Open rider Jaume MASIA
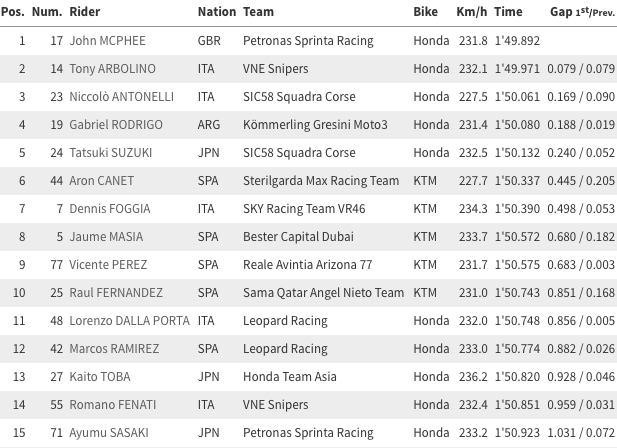 pos(106,236)
